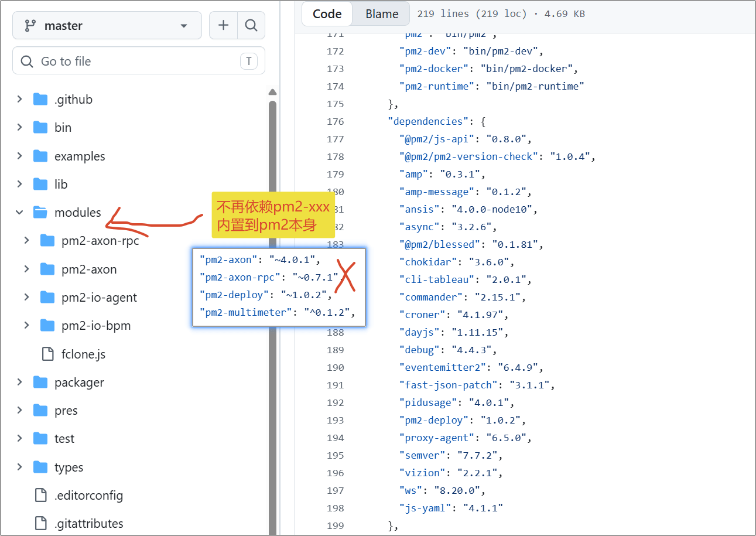Switch to the Code tab

(327, 14)
